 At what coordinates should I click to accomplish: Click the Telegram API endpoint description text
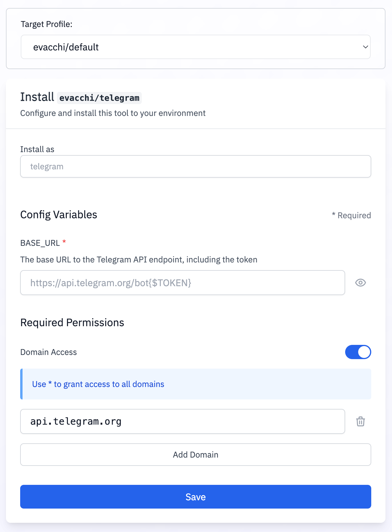[139, 260]
